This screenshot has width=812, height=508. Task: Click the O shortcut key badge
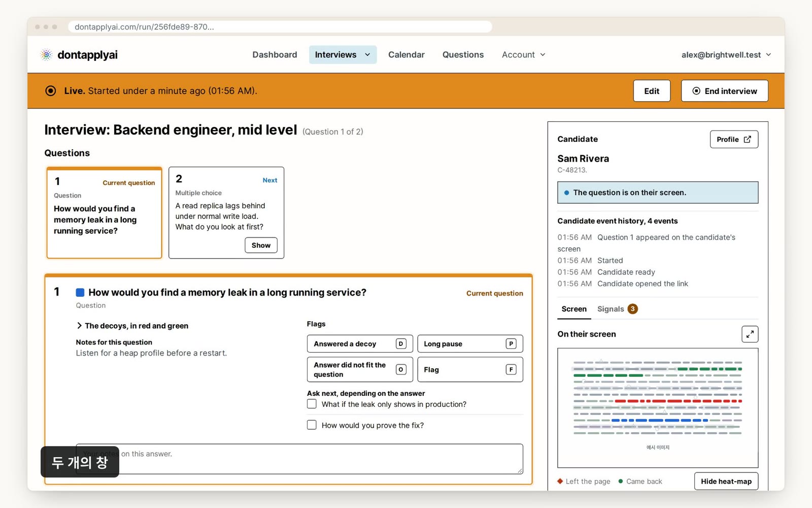click(401, 369)
